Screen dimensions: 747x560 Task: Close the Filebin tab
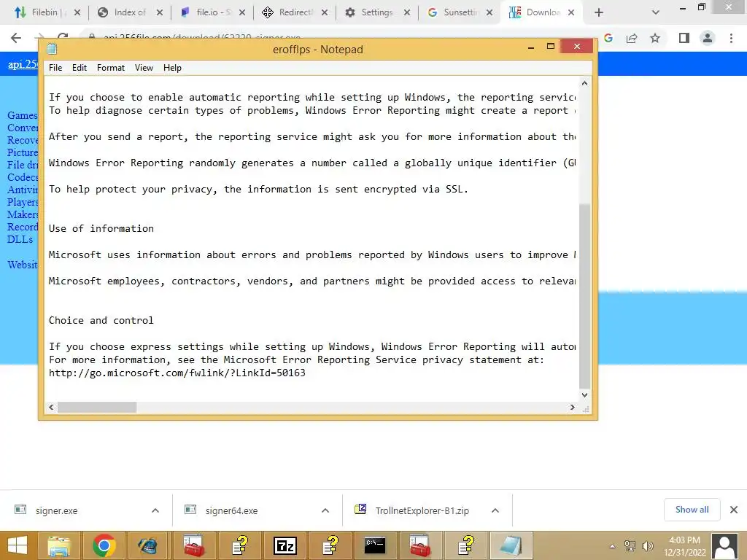pos(77,12)
